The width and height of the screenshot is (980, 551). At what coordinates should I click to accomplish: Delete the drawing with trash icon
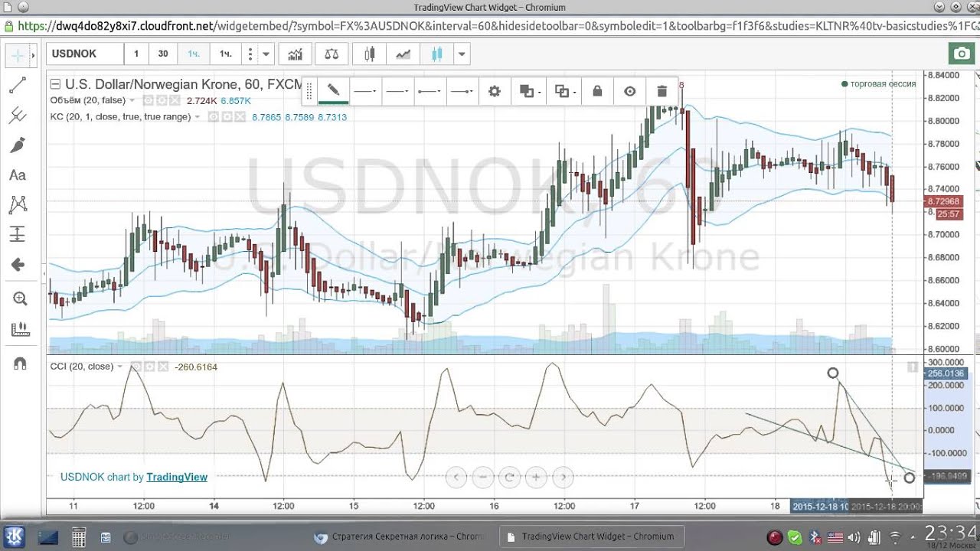661,91
